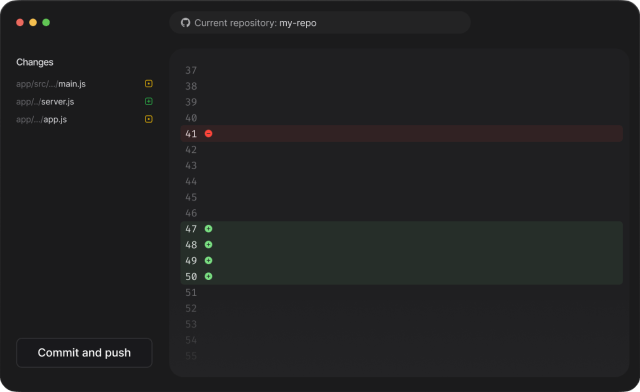Select the server.js changed file

(x=45, y=102)
